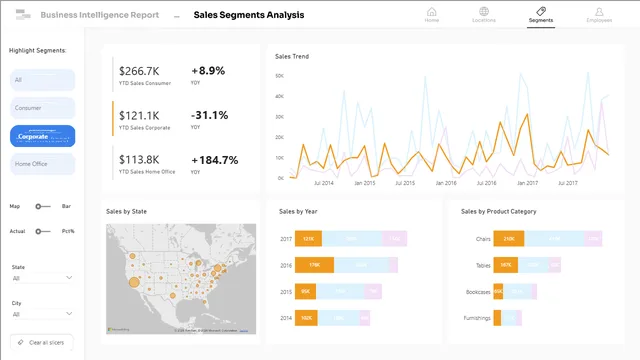Click the +8.9% YOY figure
This screenshot has width=640, height=360.
tap(208, 71)
